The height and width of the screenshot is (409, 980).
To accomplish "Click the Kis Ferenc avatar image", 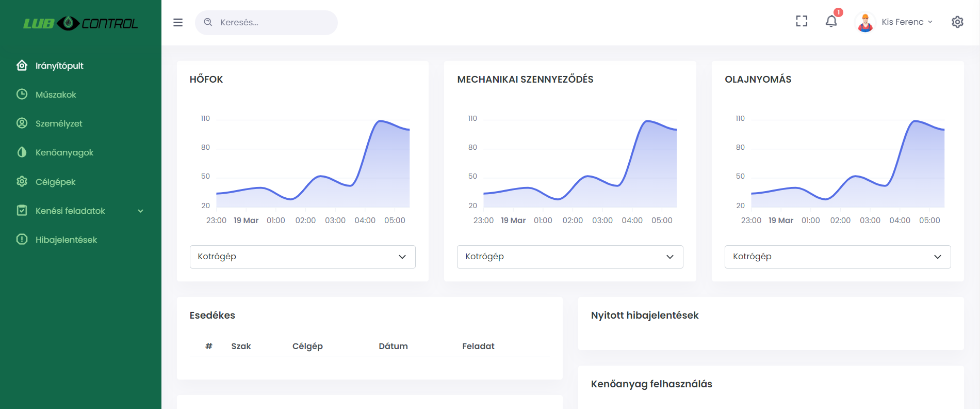I will pyautogui.click(x=865, y=22).
